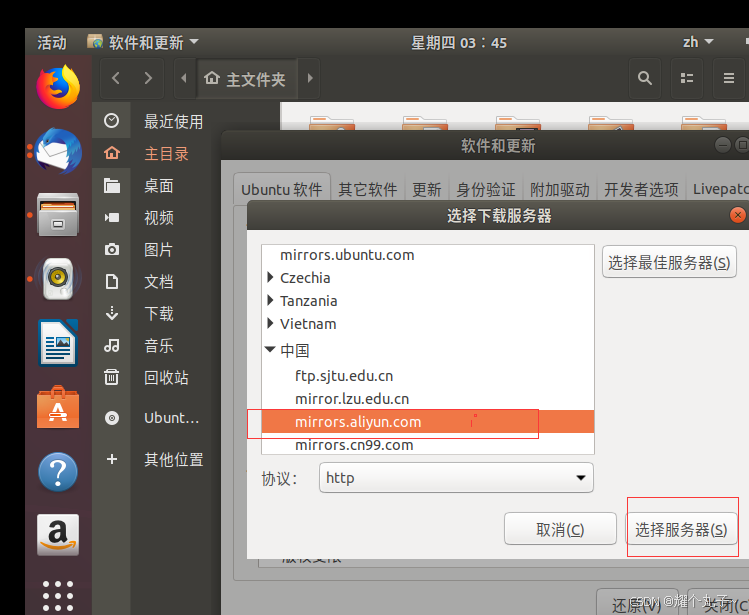Screen dimensions: 749x615
Task: Collapse the 中国 server group
Action: pyautogui.click(x=270, y=349)
